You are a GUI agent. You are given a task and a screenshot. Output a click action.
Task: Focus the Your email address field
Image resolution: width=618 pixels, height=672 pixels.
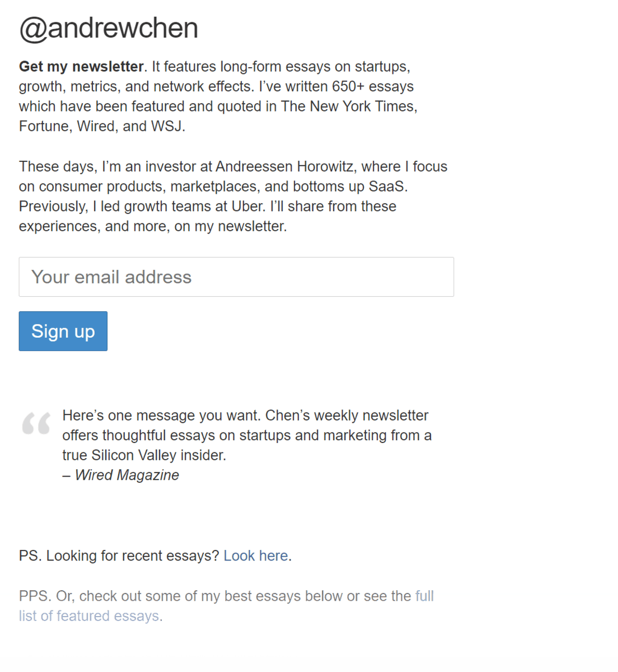(236, 277)
